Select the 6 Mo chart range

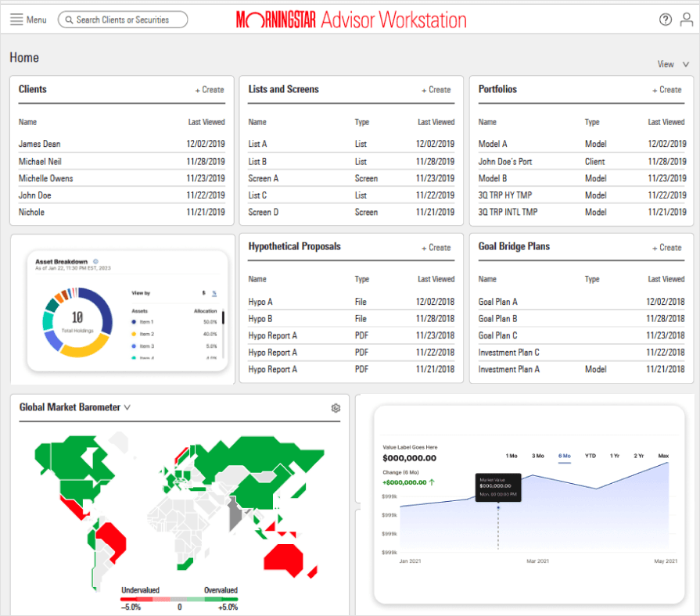pos(564,456)
